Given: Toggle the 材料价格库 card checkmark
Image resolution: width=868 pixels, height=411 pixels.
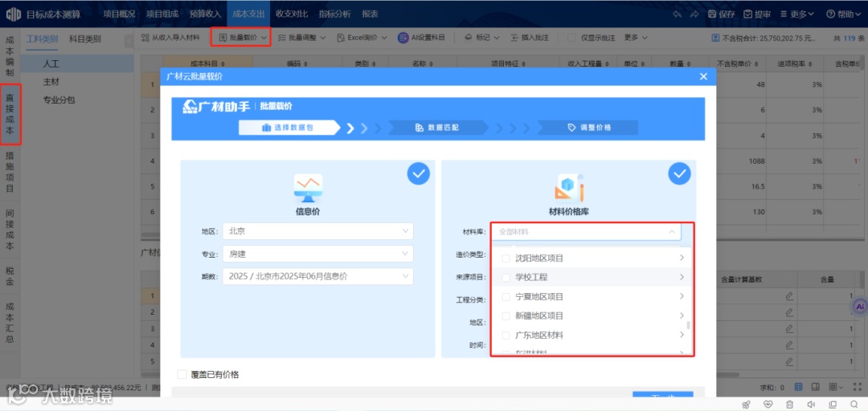Looking at the screenshot, I should click(679, 173).
